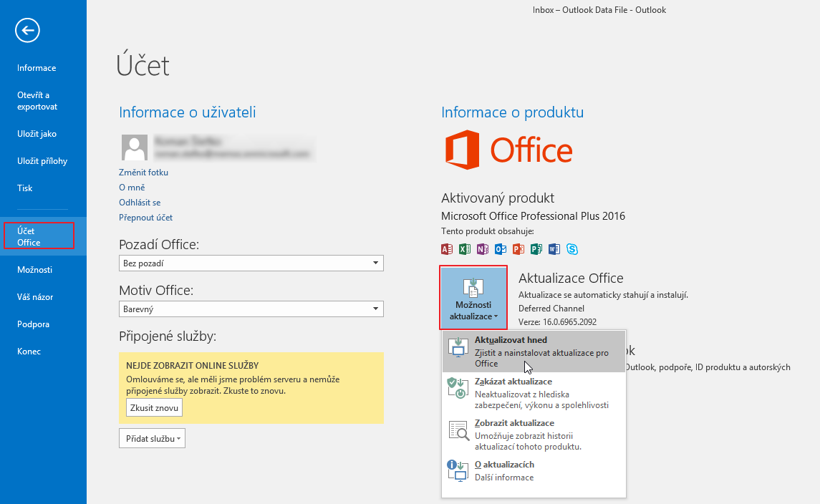Viewport: 820px width, 504px height.
Task: Click the Tento produkt obsahuje: label
Action: pos(488,231)
